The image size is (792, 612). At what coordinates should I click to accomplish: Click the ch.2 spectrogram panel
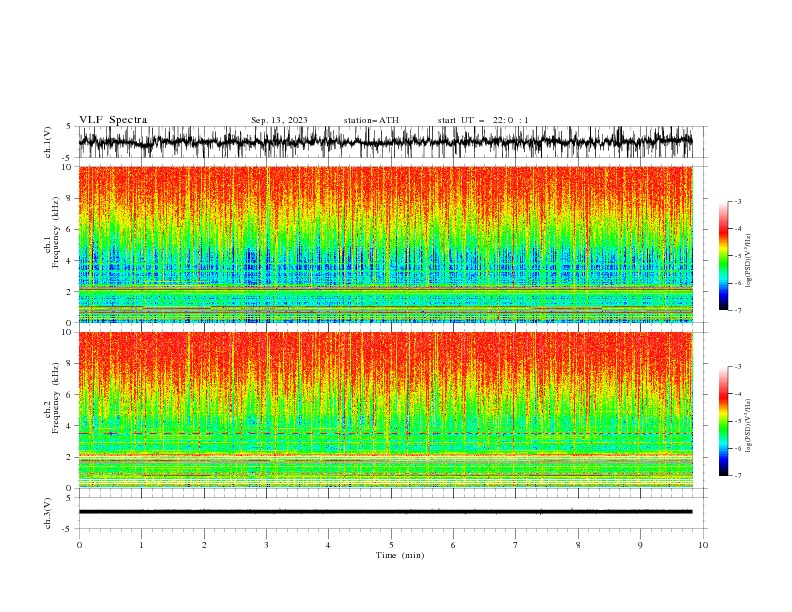[385, 410]
